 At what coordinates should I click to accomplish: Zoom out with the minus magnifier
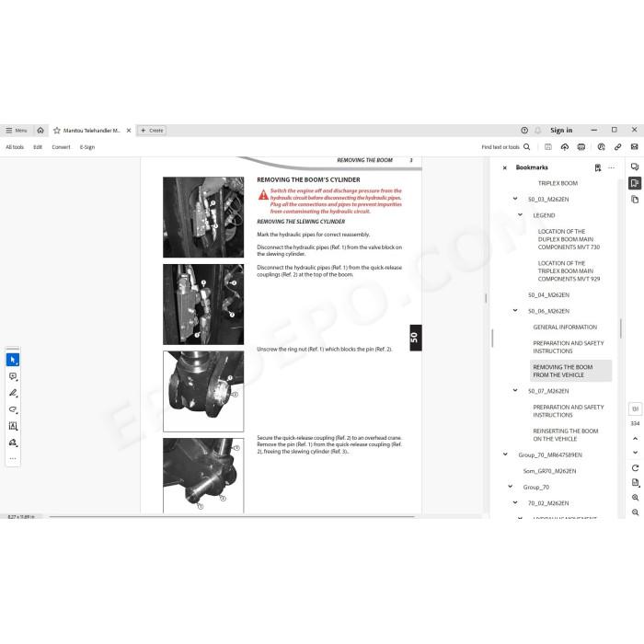(x=635, y=512)
